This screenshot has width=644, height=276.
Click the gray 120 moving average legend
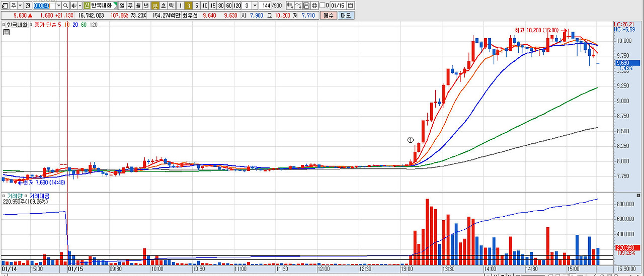coord(94,25)
